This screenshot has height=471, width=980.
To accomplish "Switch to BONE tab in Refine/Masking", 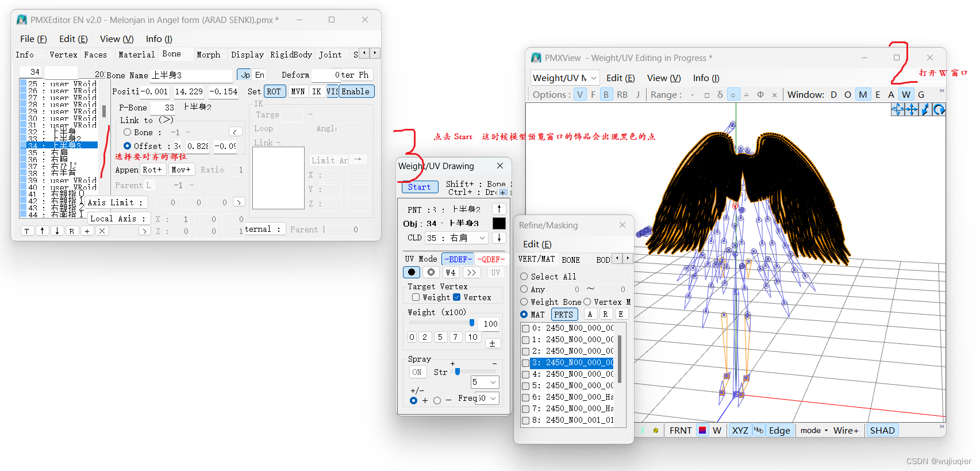I will 571,259.
